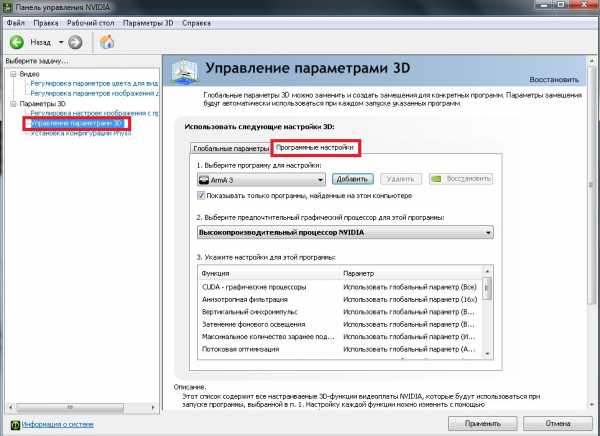This screenshot has height=436, width=600.
Task: Click the Параметр column header
Action: click(x=412, y=273)
